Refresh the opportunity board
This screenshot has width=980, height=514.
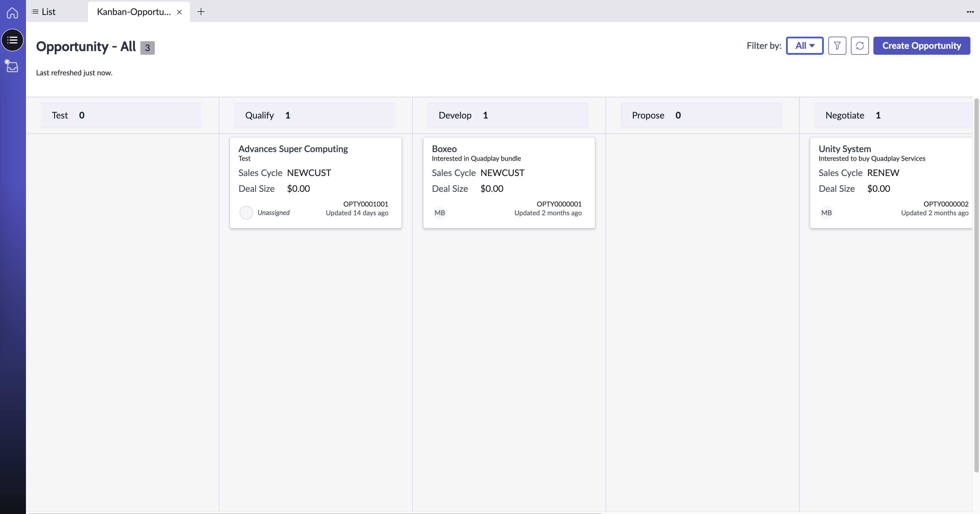tap(860, 46)
